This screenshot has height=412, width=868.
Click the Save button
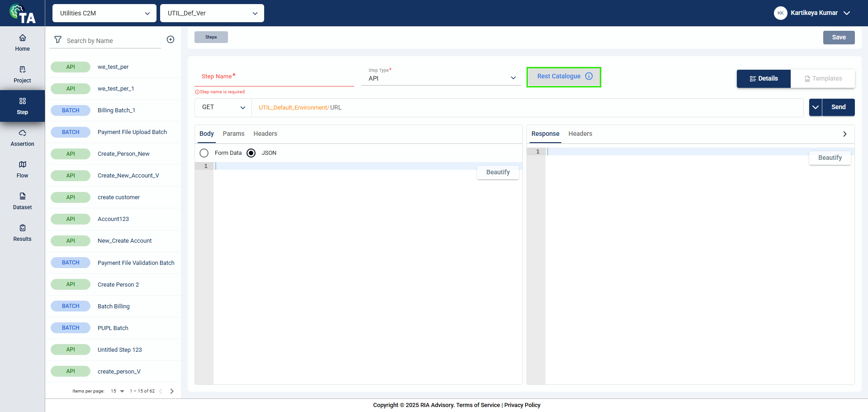[839, 38]
